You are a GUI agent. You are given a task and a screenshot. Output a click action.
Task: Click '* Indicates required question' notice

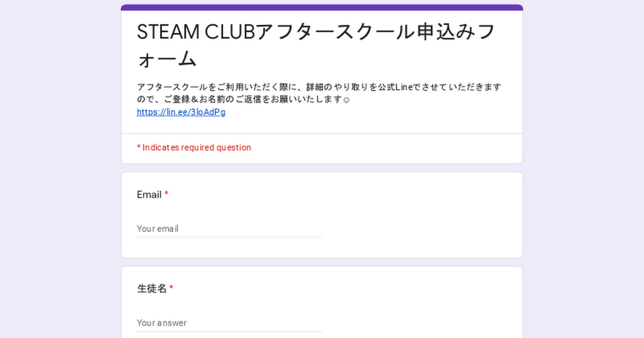click(x=194, y=148)
